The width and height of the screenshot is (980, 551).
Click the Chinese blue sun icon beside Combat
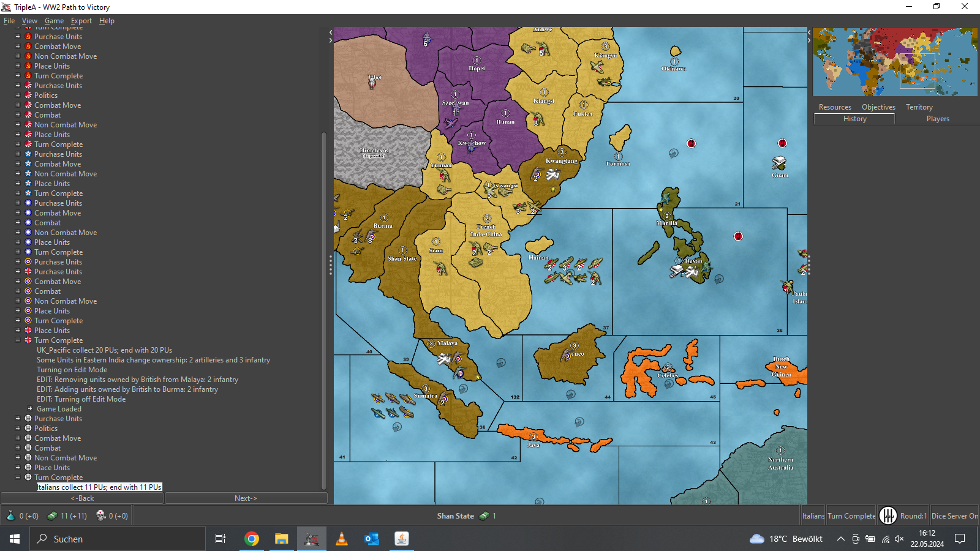coord(28,222)
